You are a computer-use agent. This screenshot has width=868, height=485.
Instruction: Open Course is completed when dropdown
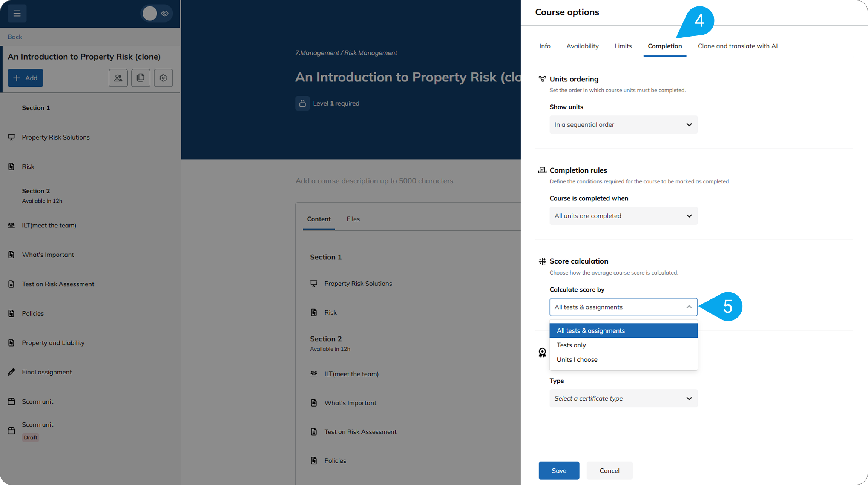pyautogui.click(x=623, y=216)
